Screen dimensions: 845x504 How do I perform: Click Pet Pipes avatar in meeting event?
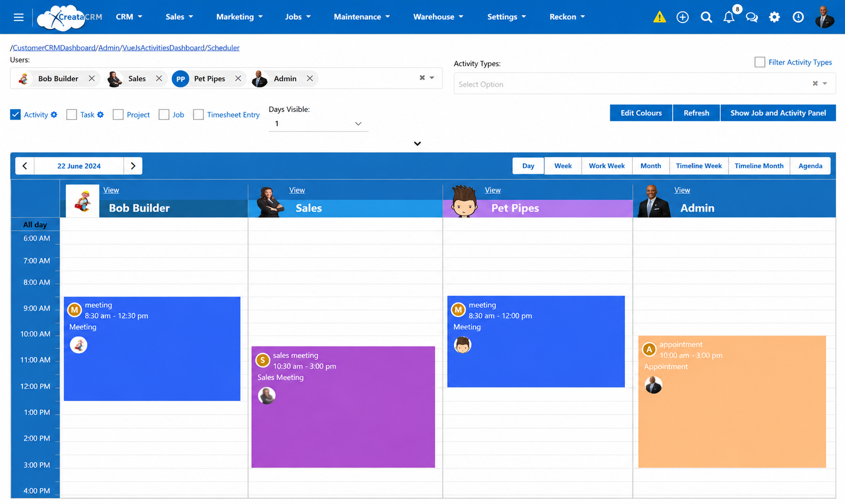click(462, 345)
